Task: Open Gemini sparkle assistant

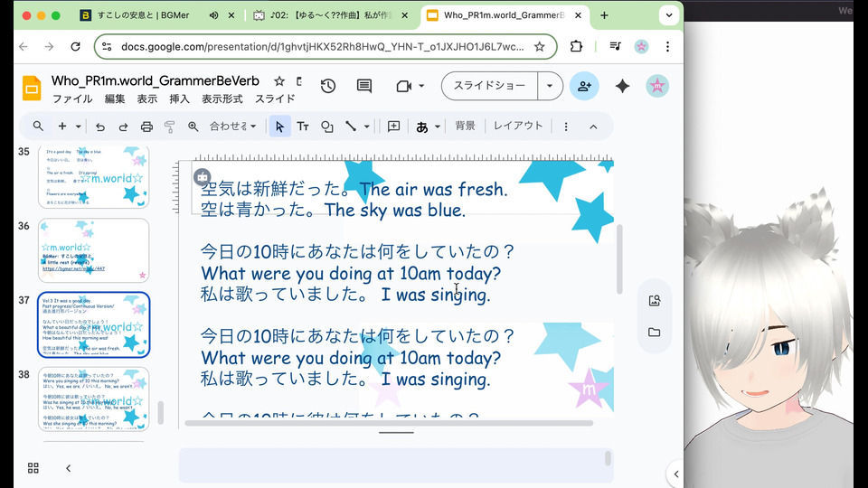Action: [622, 86]
